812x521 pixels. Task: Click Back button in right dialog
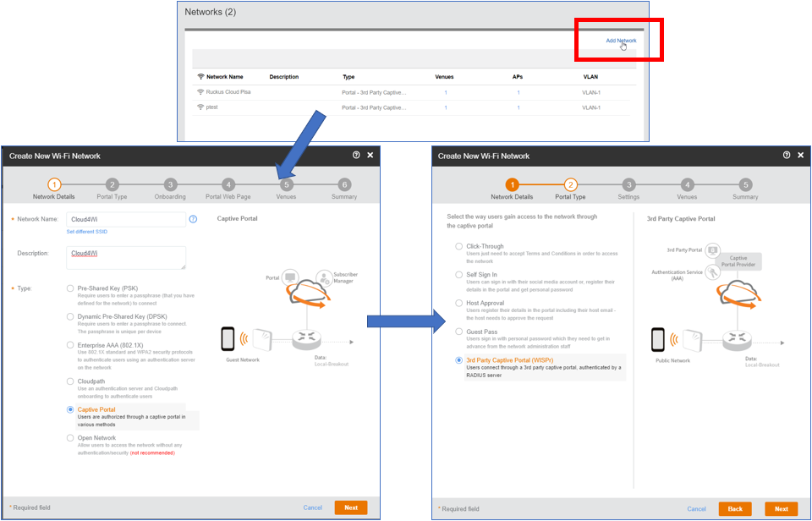pyautogui.click(x=735, y=508)
